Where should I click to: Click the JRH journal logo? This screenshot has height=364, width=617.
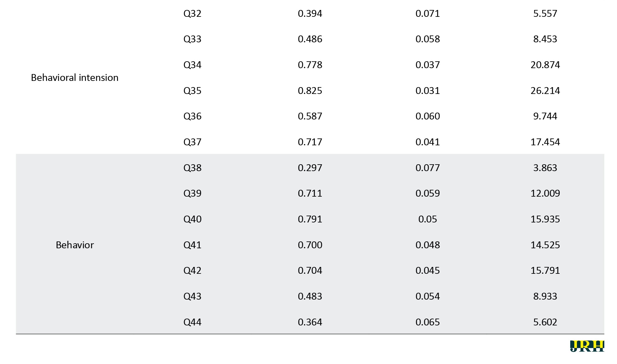coord(587,346)
